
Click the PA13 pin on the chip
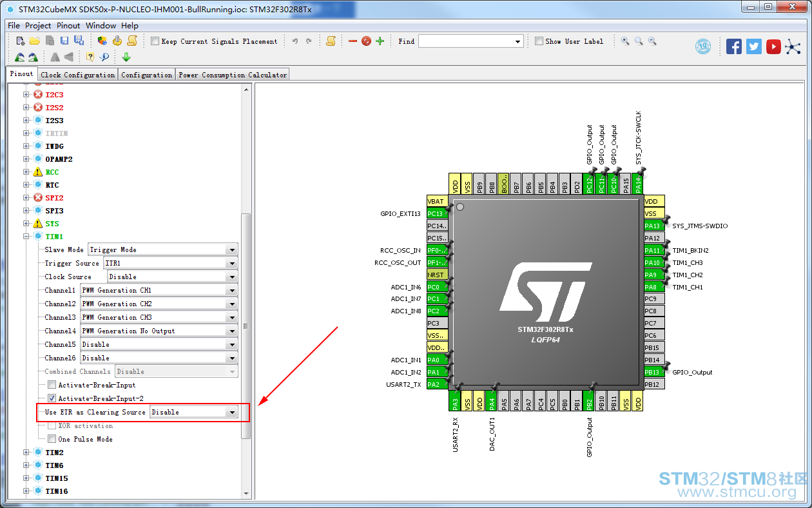pyautogui.click(x=654, y=226)
